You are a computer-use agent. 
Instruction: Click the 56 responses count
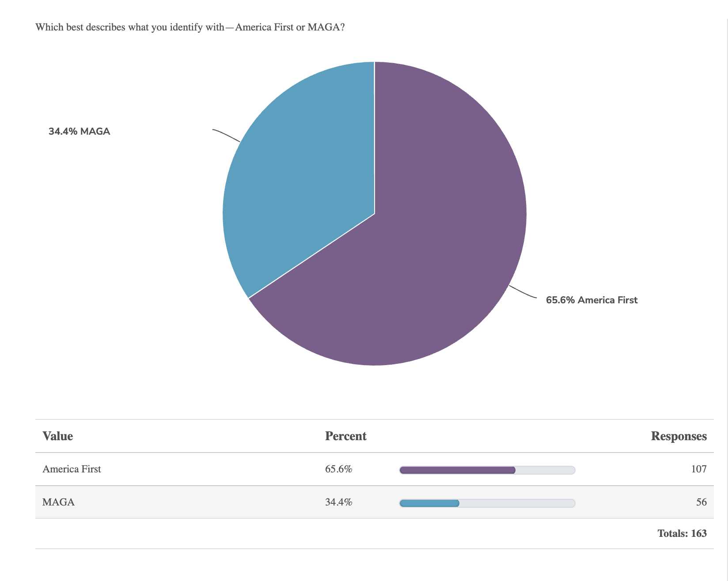pyautogui.click(x=701, y=502)
